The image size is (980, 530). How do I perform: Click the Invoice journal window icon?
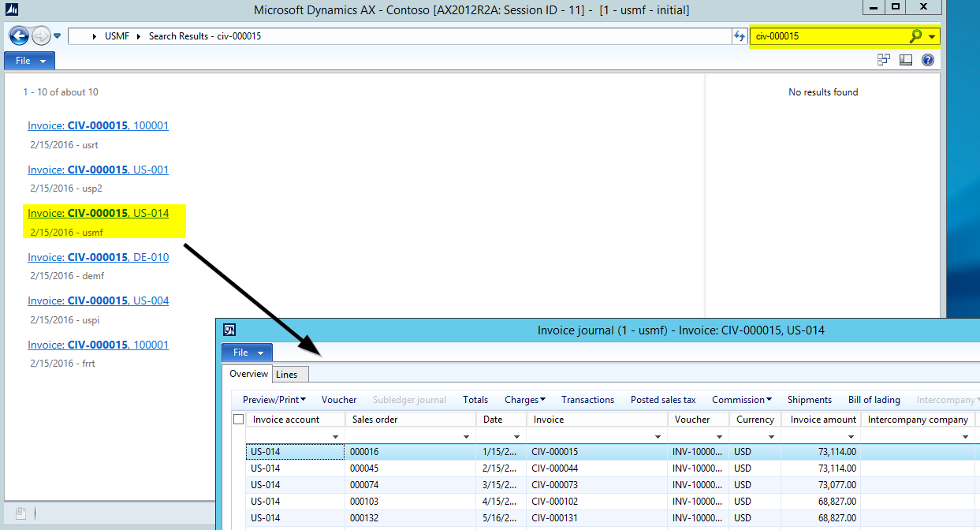[229, 330]
